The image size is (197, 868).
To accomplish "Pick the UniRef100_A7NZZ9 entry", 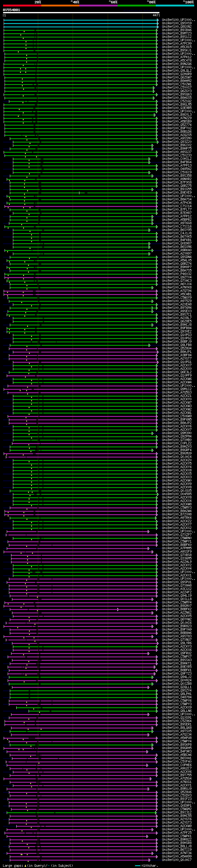I will tap(177, 118).
